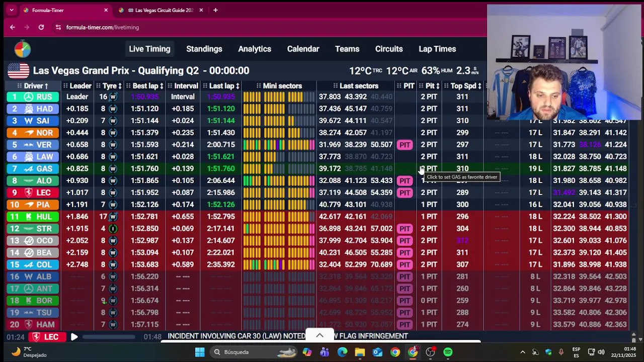
Task: Open the Calendar menu item
Action: [x=303, y=49]
